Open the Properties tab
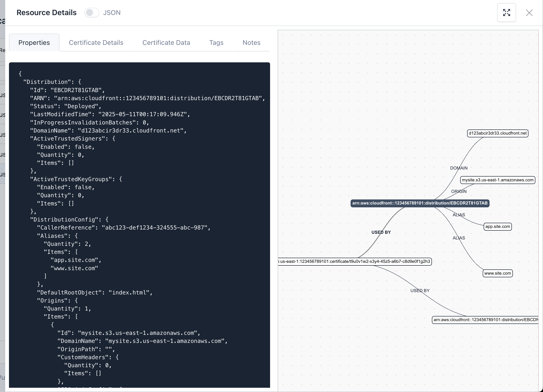Viewport: 543px width, 392px height. pos(34,42)
